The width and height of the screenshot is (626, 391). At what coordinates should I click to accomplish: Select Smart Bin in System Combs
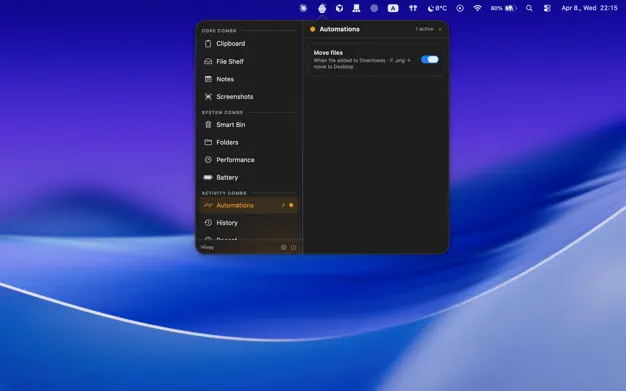point(248,125)
